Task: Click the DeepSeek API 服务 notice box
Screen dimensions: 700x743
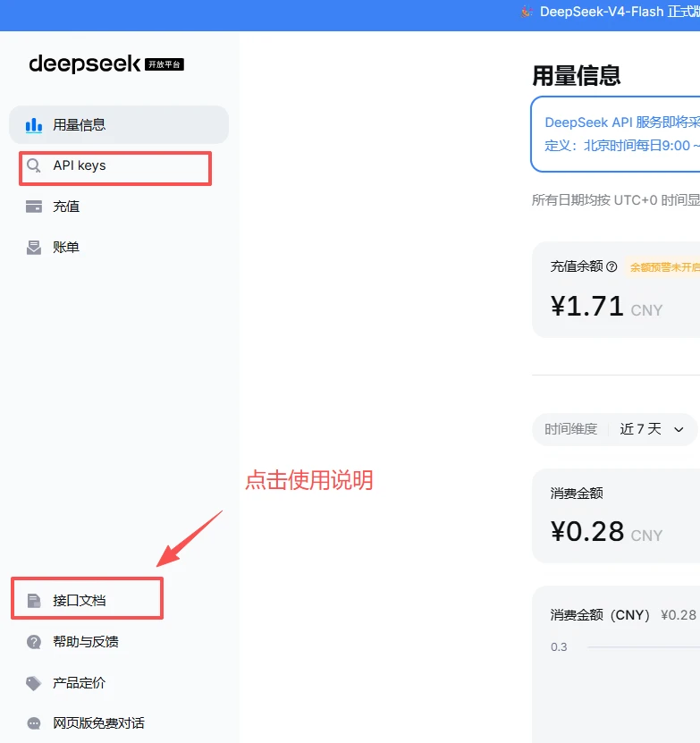Action: (x=615, y=134)
